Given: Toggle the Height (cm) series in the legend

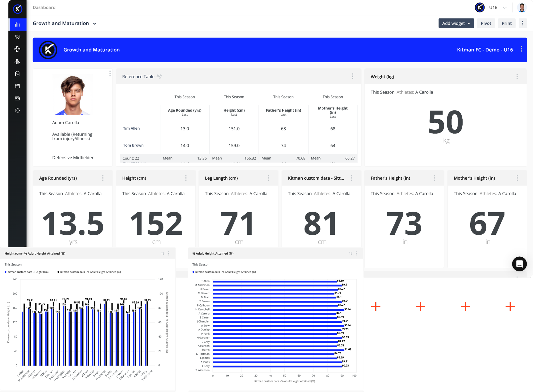Looking at the screenshot, I should pyautogui.click(x=27, y=272).
